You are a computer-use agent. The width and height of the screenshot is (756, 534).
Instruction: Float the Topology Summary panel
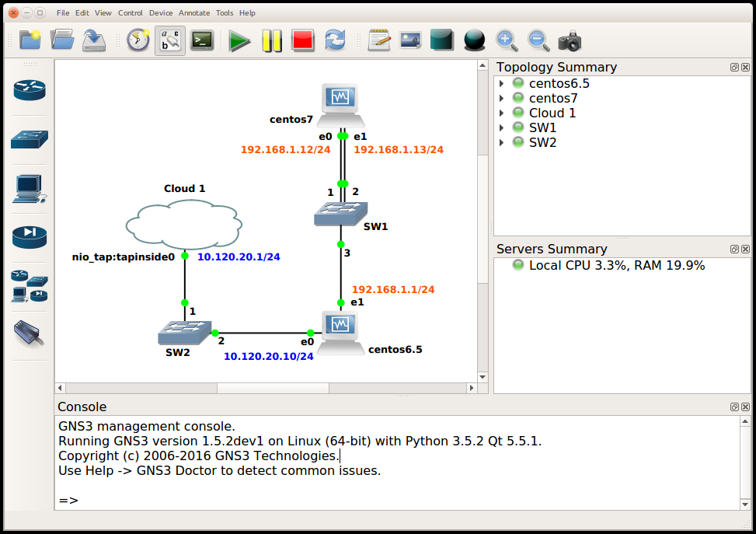734,68
